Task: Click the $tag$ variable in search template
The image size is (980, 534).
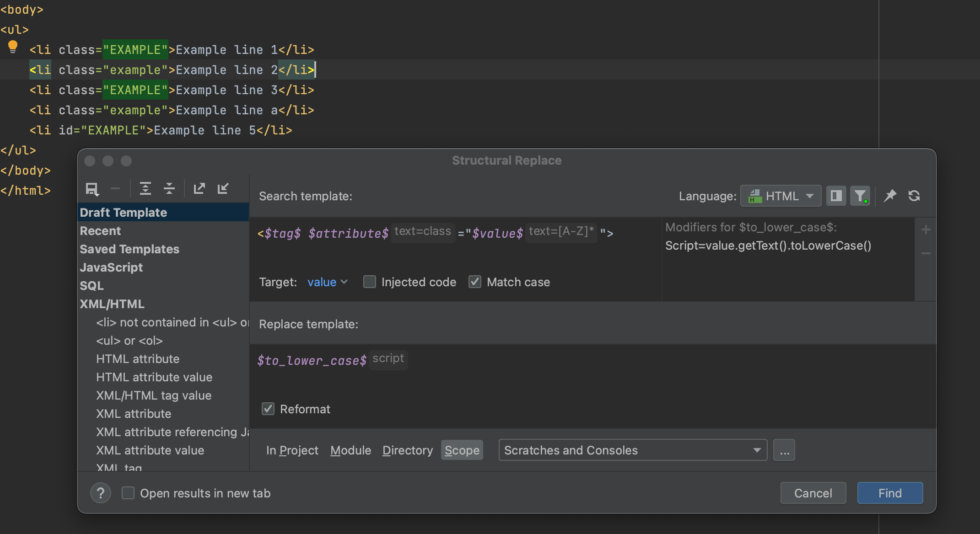Action: pos(282,233)
